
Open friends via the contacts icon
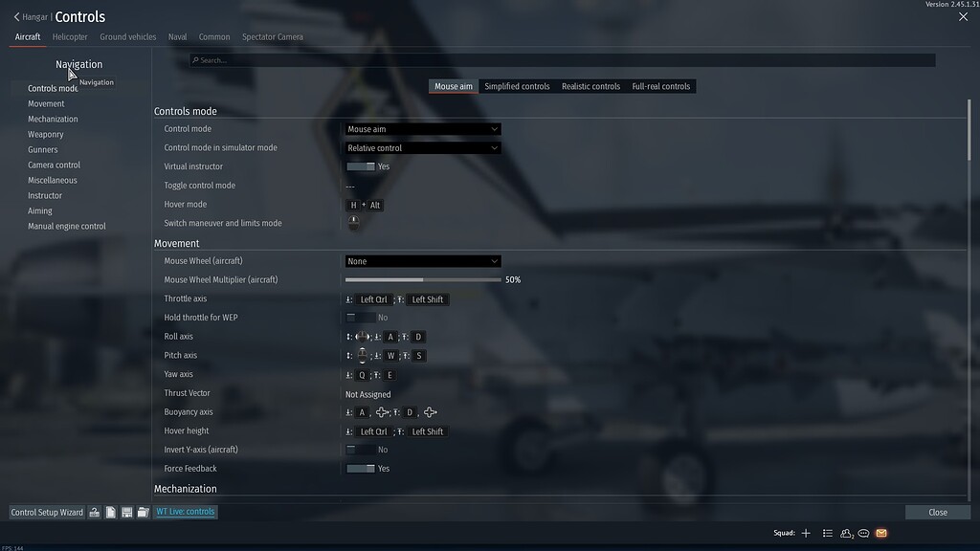845,533
